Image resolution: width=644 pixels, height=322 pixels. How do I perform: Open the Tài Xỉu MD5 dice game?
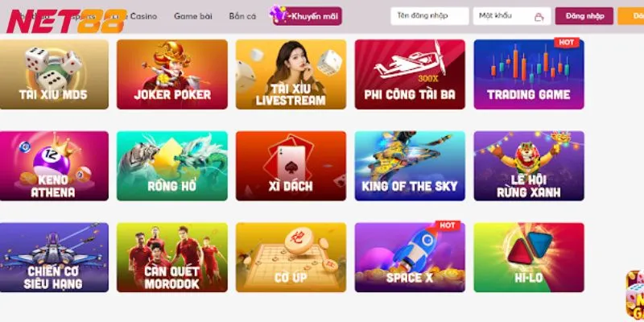(x=54, y=74)
